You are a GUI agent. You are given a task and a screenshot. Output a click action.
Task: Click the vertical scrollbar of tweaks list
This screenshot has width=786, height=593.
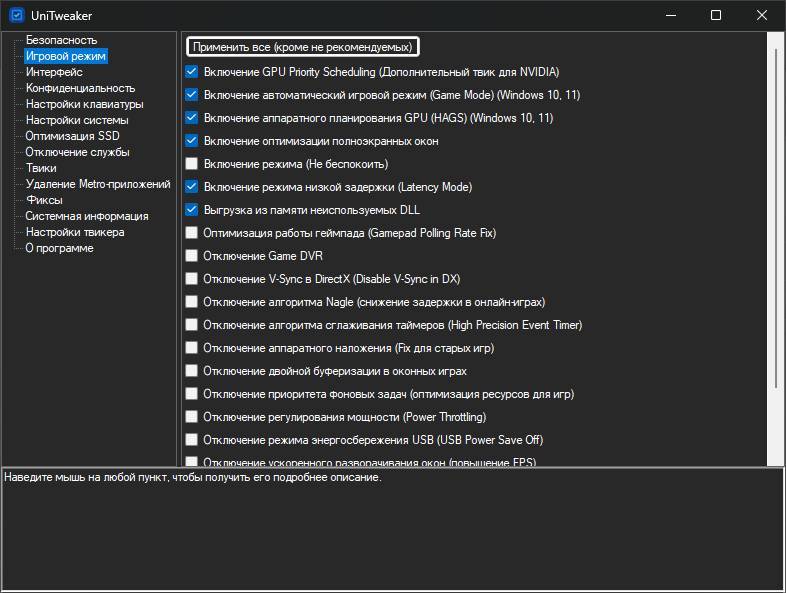coord(775,218)
